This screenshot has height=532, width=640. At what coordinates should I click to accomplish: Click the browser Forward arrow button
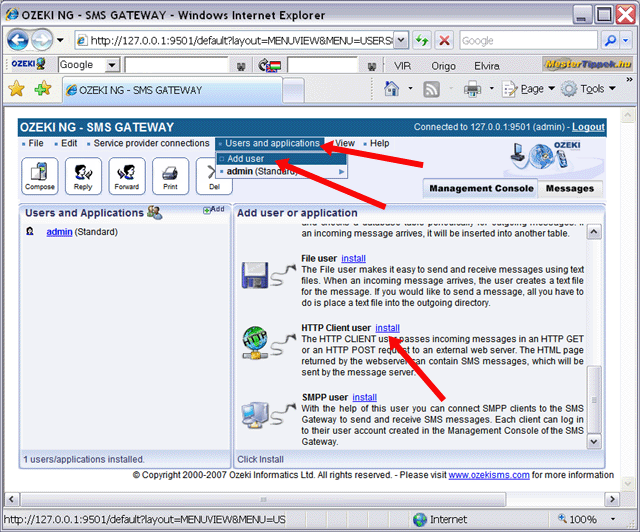42,40
